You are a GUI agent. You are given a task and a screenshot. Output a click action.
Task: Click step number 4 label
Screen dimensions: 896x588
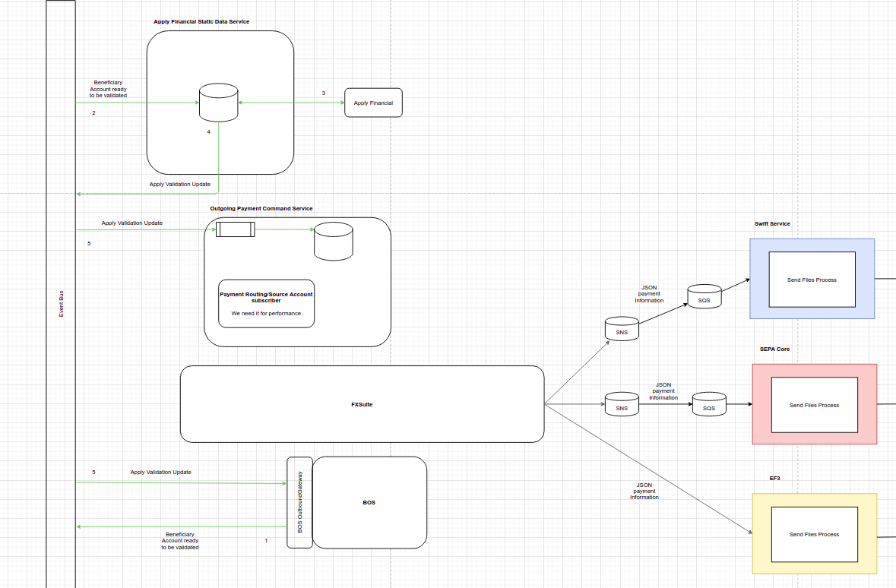208,132
